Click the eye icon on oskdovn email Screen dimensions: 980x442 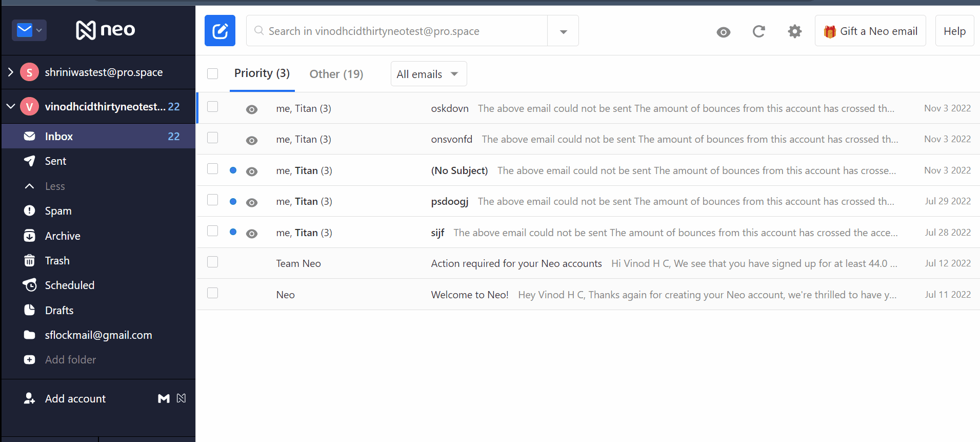pos(251,109)
